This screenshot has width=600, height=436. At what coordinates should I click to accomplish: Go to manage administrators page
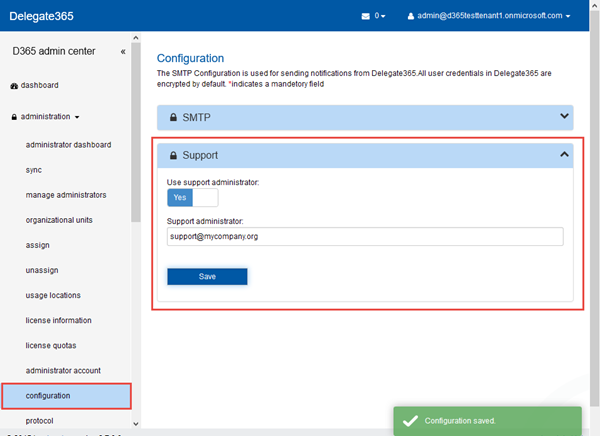click(x=66, y=195)
